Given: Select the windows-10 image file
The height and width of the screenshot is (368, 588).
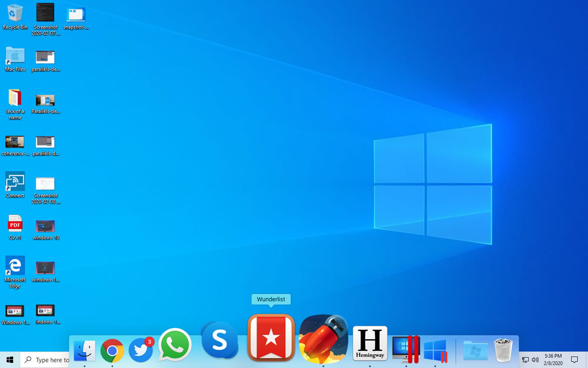Looking at the screenshot, I should [45, 230].
